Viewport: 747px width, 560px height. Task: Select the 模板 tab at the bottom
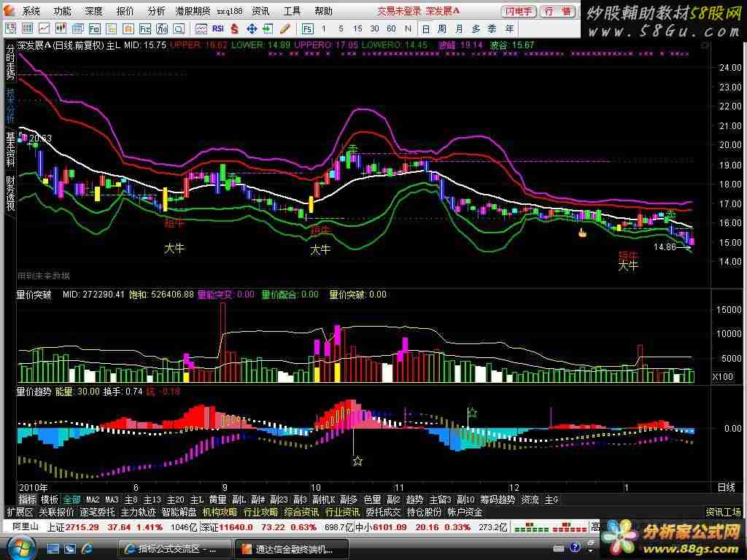point(50,499)
